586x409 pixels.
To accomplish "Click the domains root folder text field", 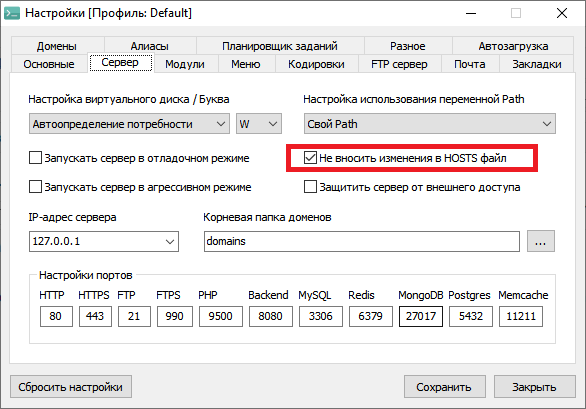I will (x=362, y=241).
